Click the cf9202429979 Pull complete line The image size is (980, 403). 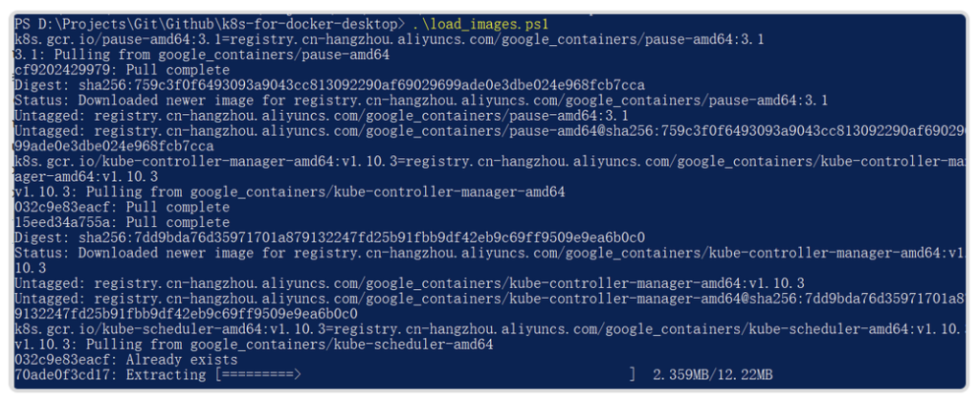click(x=122, y=70)
